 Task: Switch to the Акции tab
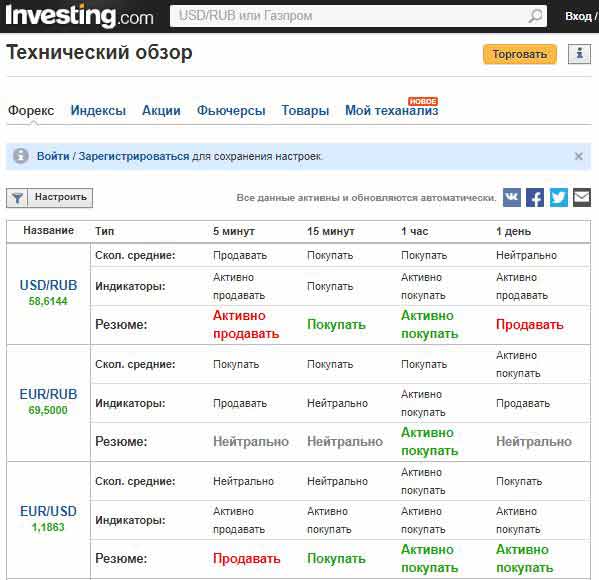click(x=161, y=110)
